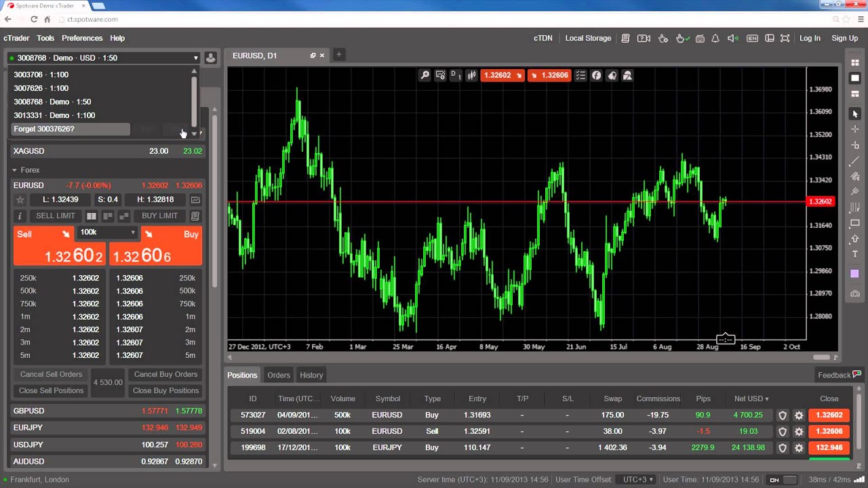Take a chart snapshot camera icon
This screenshot has height=488, width=868.
coord(855,293)
